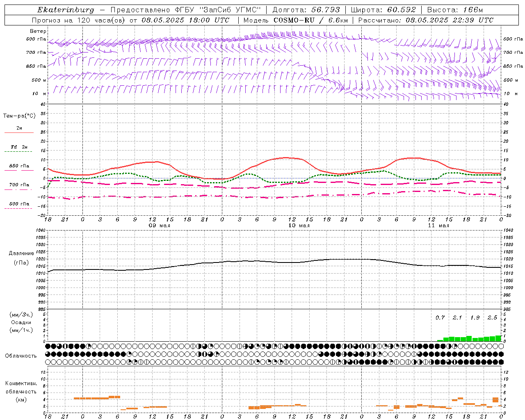Click the forecast start time 08.05.2025 18:00 UTC
The image size is (525, 420).
pyautogui.click(x=185, y=20)
